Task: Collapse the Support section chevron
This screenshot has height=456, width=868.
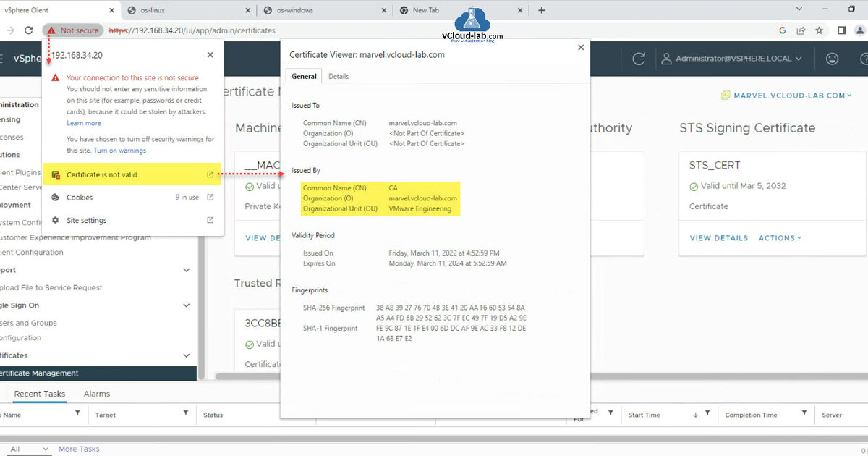Action: 187,270
